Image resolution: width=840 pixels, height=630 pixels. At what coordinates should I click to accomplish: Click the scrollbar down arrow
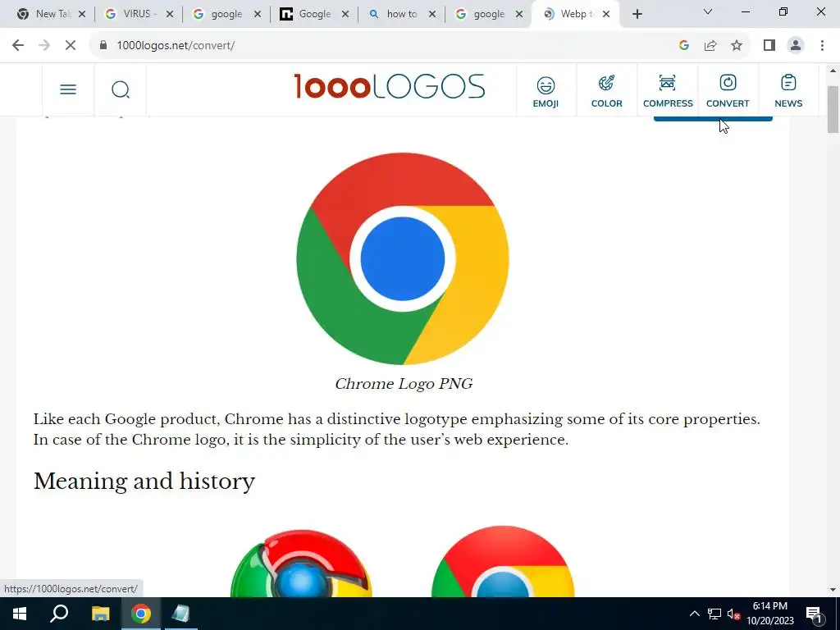[833, 590]
